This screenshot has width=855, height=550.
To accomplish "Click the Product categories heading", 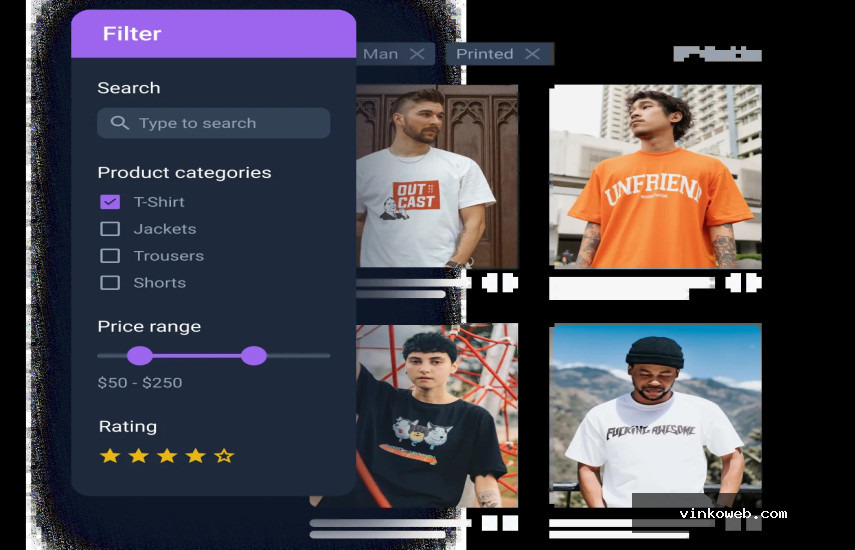I will (184, 173).
